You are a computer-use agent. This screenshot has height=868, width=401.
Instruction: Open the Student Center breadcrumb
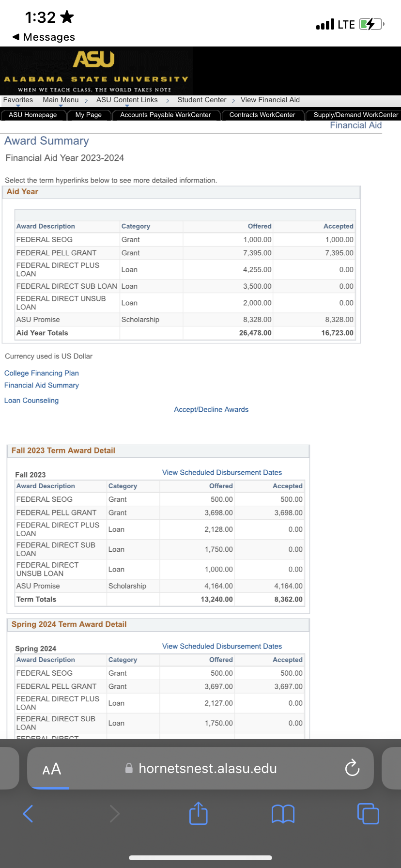pyautogui.click(x=202, y=100)
